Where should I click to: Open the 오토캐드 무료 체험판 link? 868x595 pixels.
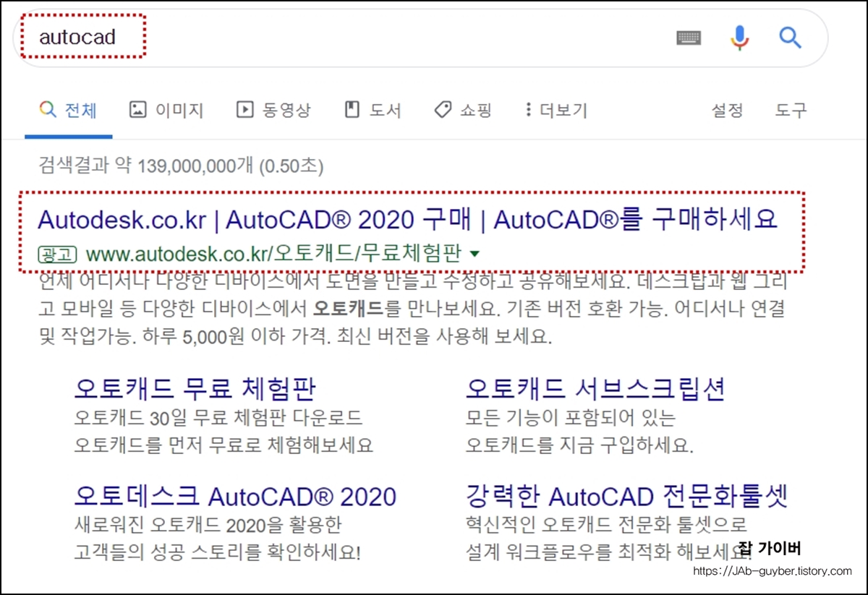point(195,388)
